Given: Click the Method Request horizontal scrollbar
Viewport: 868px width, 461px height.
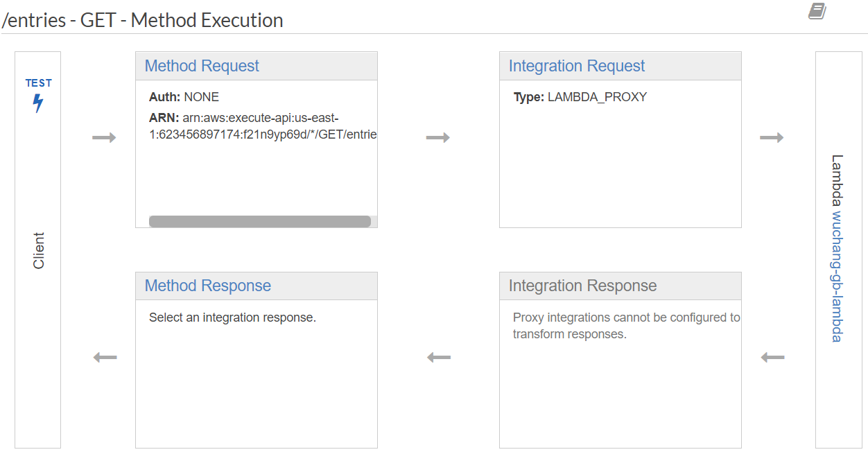Looking at the screenshot, I should coord(260,222).
